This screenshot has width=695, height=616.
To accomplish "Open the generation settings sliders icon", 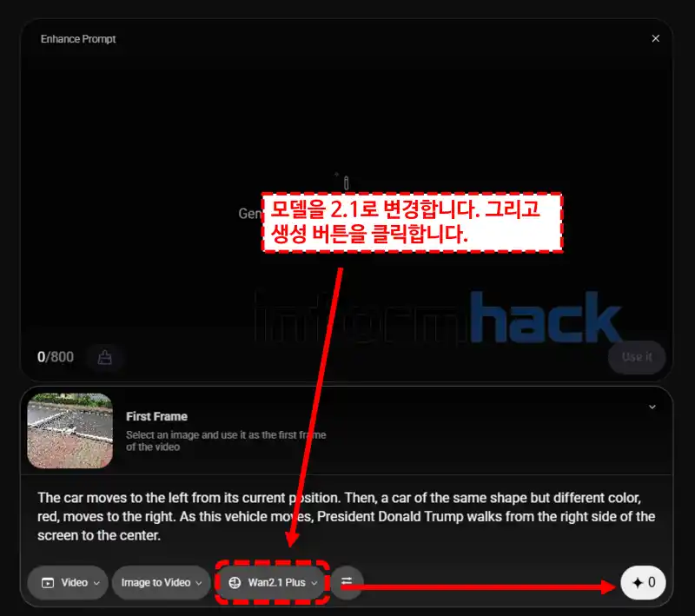I will coord(347,582).
